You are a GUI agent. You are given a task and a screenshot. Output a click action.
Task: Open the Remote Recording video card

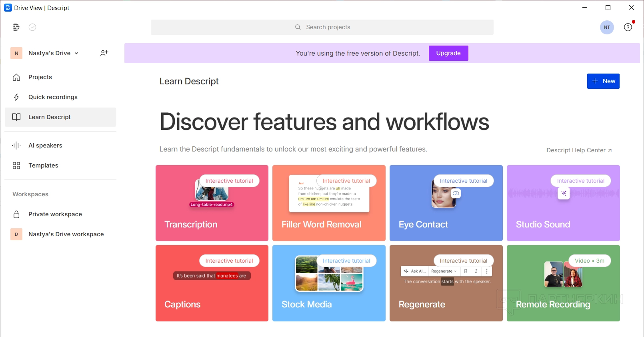tap(563, 283)
